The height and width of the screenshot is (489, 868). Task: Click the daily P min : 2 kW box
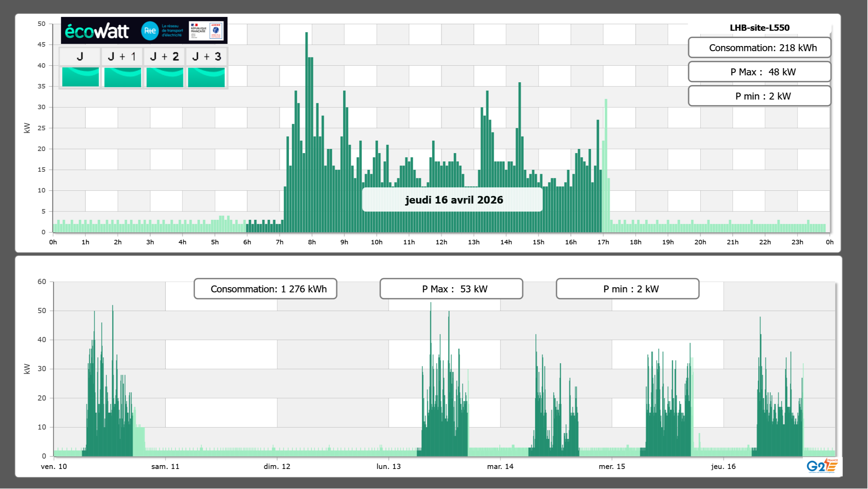tap(759, 96)
